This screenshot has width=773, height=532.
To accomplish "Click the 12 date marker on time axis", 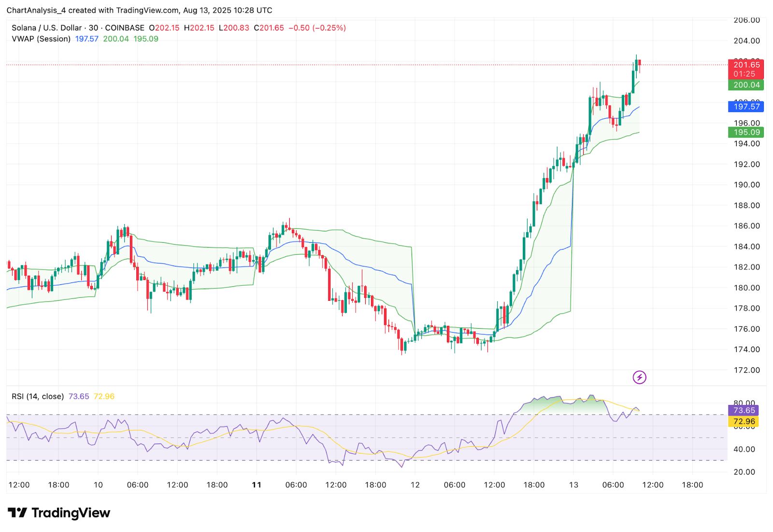I will tap(415, 485).
